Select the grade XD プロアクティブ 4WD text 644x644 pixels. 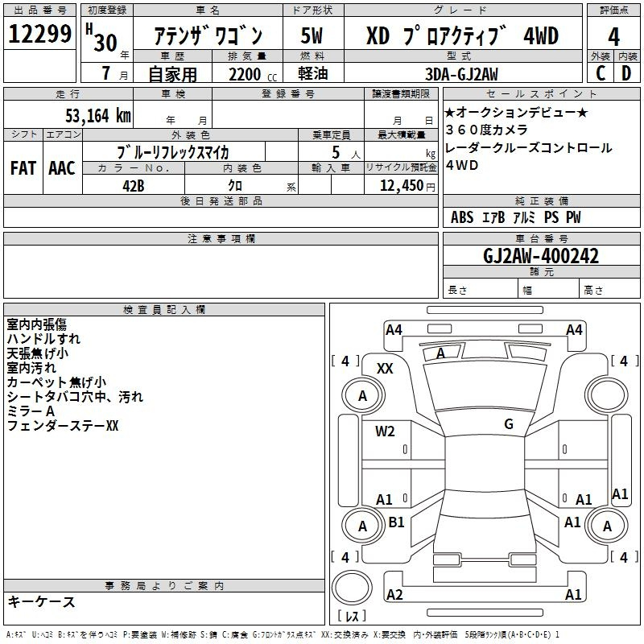pyautogui.click(x=462, y=36)
